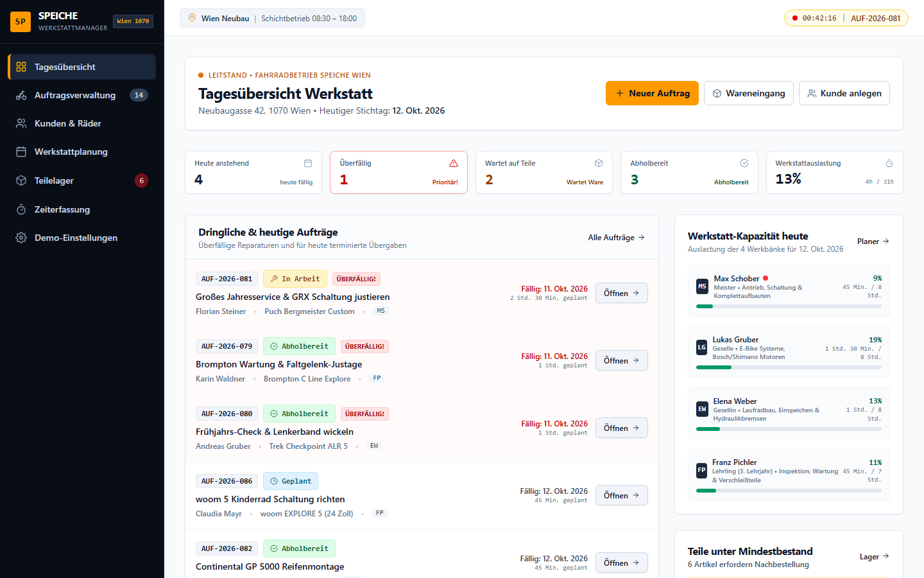Open the Planer link
Viewport: 924px width, 578px height.
tap(873, 241)
